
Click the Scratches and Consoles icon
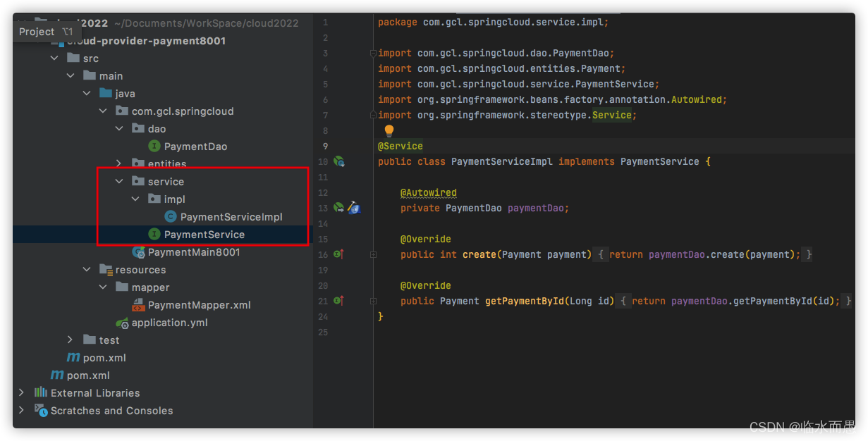(x=41, y=411)
